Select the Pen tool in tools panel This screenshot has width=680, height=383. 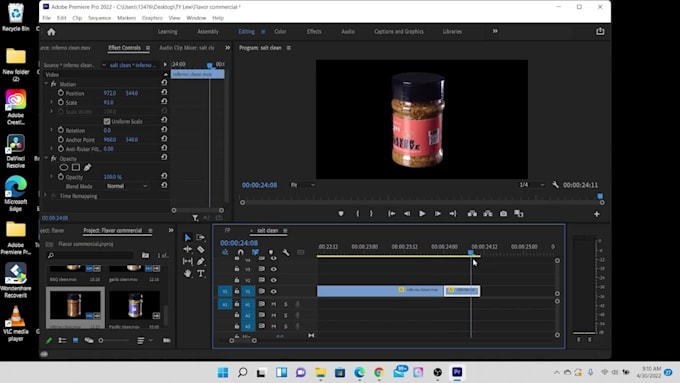click(200, 261)
